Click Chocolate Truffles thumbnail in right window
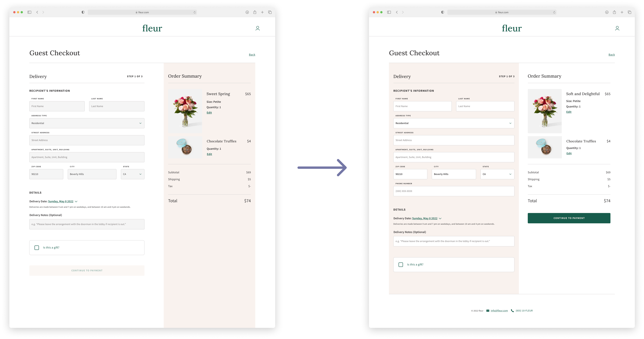644x339 pixels. point(545,147)
